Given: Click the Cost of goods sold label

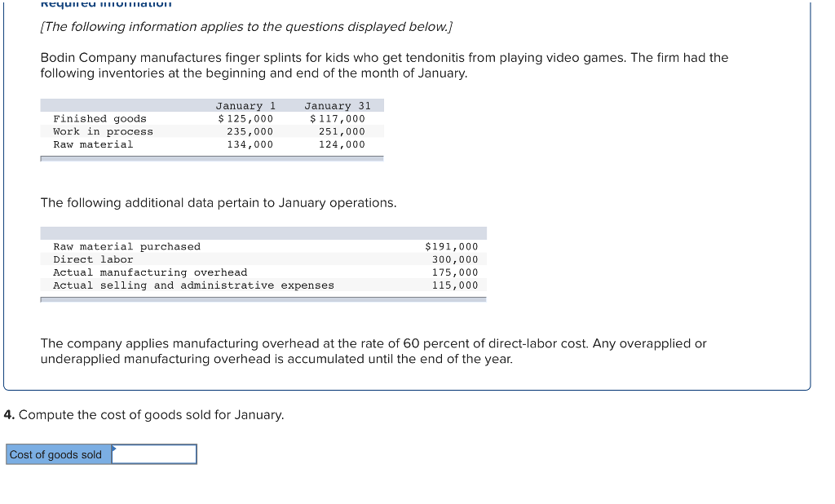Looking at the screenshot, I should [x=57, y=453].
